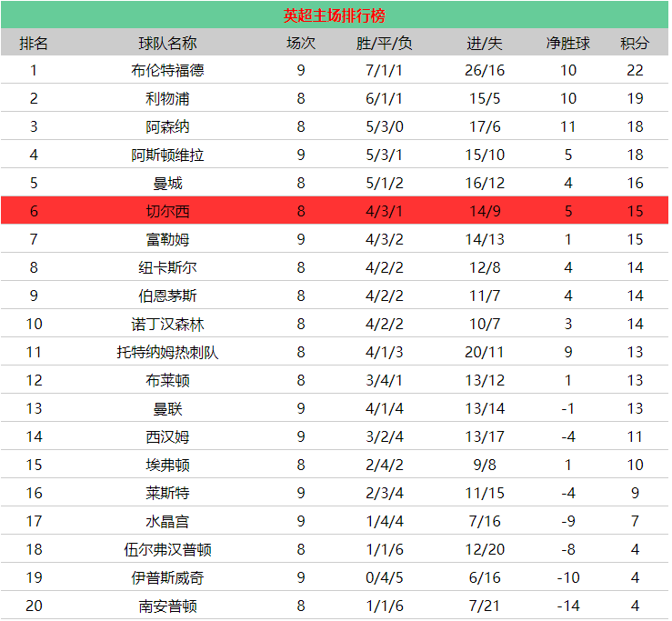Click the 伍尔弗汉普顿 team name
672x621 pixels.
[x=167, y=549]
